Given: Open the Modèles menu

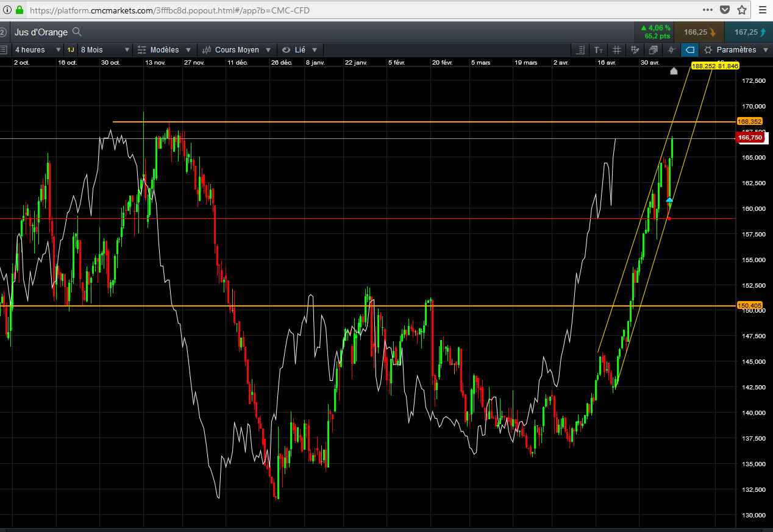Looking at the screenshot, I should [x=165, y=50].
